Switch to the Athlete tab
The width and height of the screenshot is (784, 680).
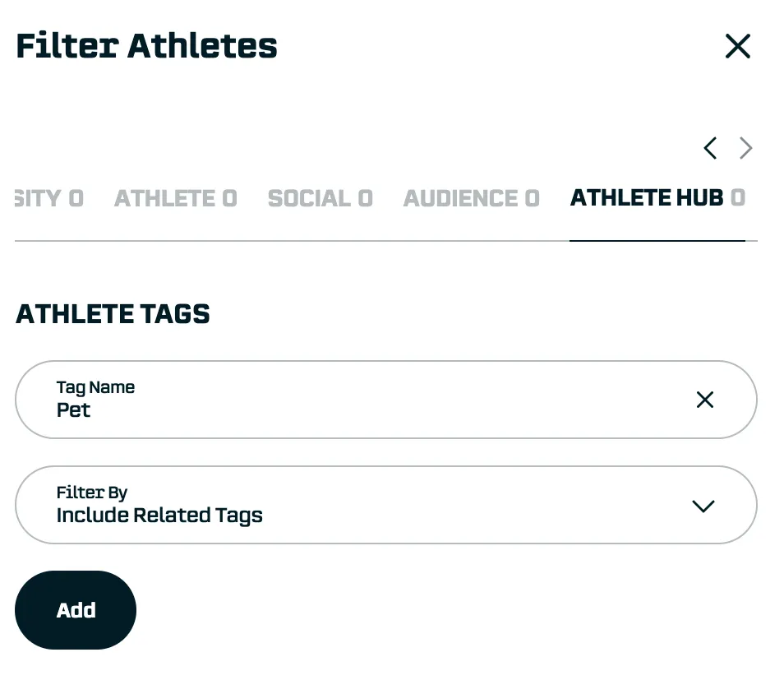175,198
